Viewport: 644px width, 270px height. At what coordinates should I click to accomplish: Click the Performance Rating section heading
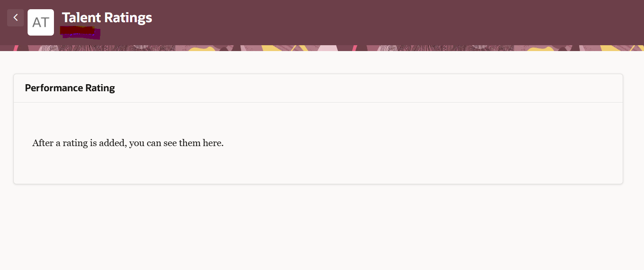pyautogui.click(x=70, y=88)
